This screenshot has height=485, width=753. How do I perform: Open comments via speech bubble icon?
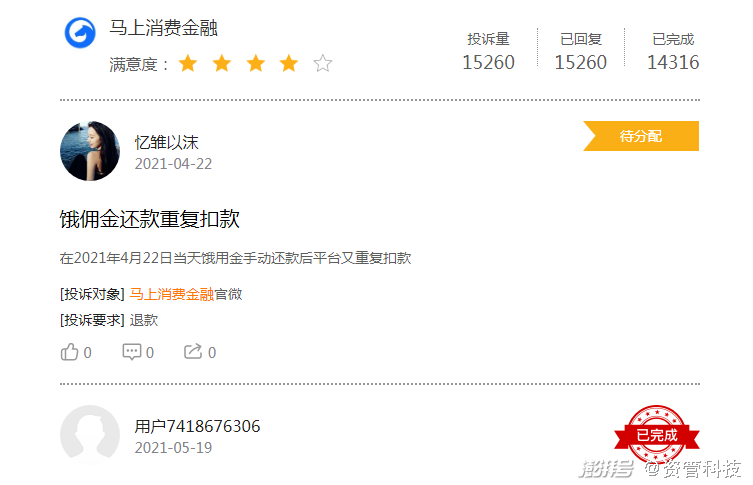click(x=132, y=352)
